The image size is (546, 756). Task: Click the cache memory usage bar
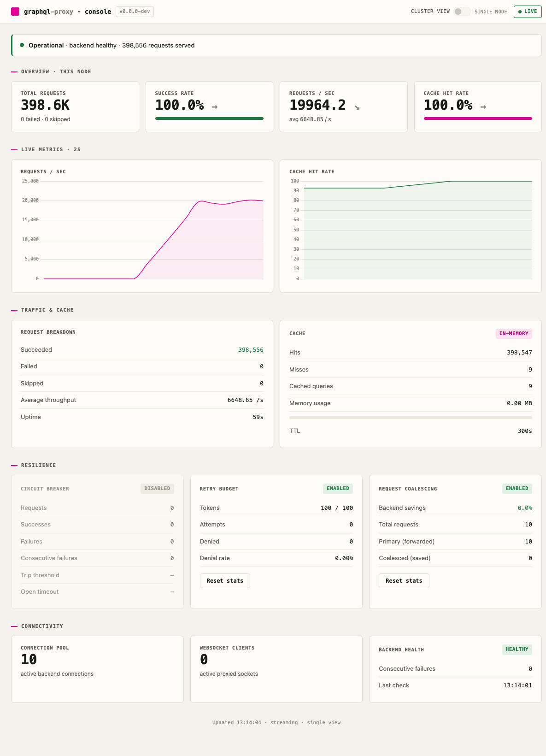click(411, 418)
